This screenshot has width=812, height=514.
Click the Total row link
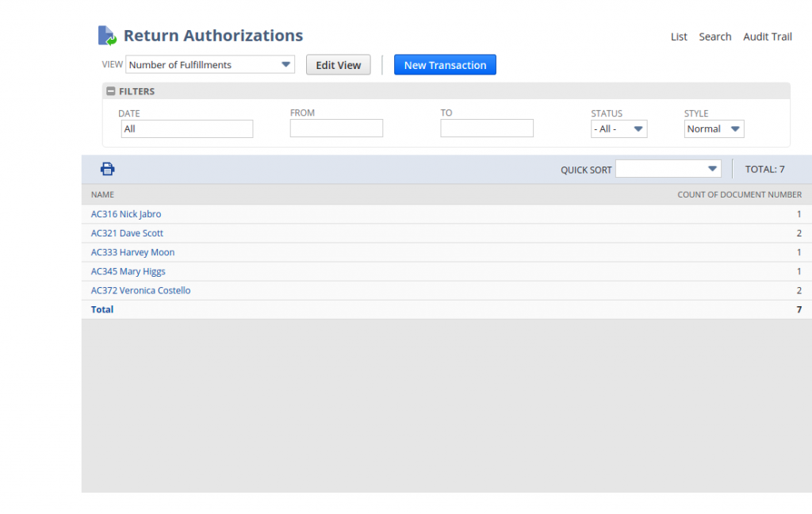point(101,309)
